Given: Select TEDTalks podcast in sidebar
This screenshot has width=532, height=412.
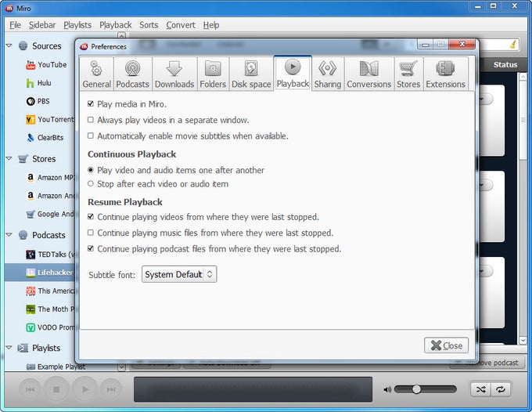Looking at the screenshot, I should coord(50,254).
